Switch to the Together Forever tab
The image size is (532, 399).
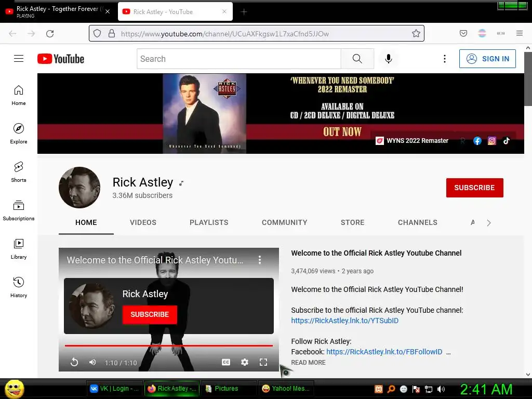coord(57,11)
